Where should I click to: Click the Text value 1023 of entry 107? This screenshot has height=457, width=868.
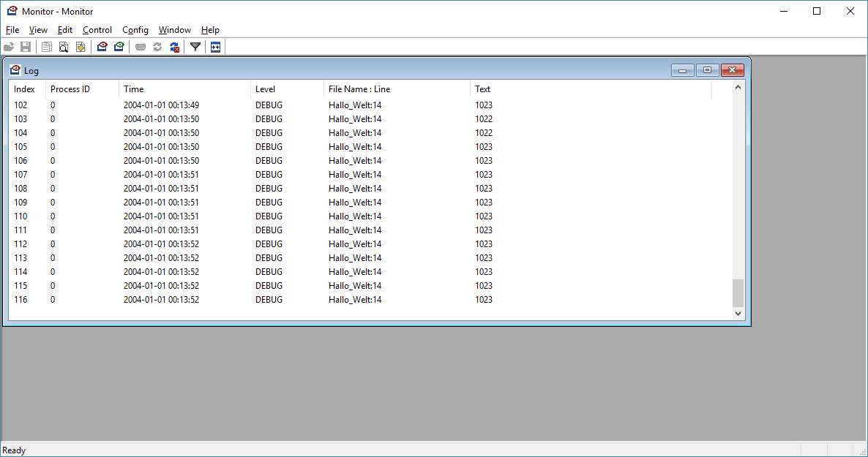483,174
